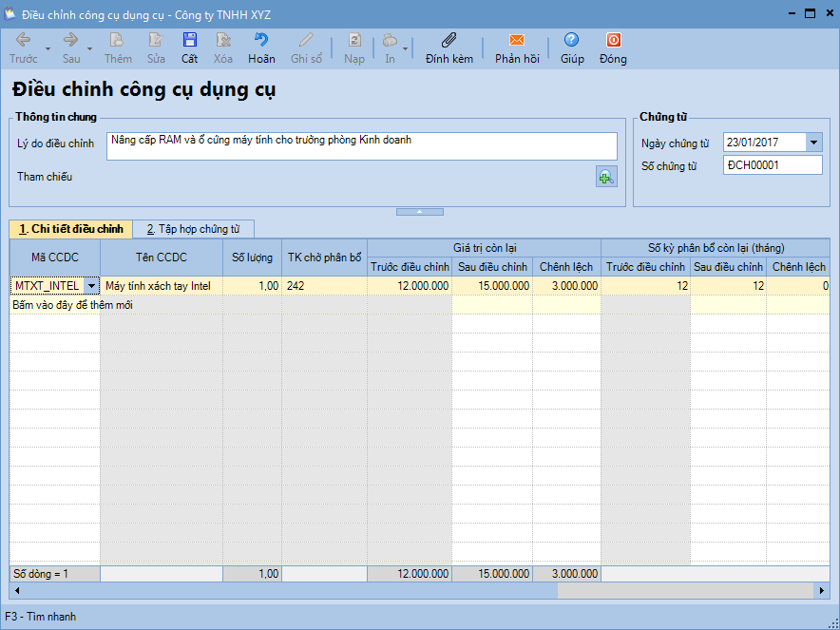The image size is (840, 630).
Task: Open the In print dropdown arrow
Action: (x=406, y=48)
